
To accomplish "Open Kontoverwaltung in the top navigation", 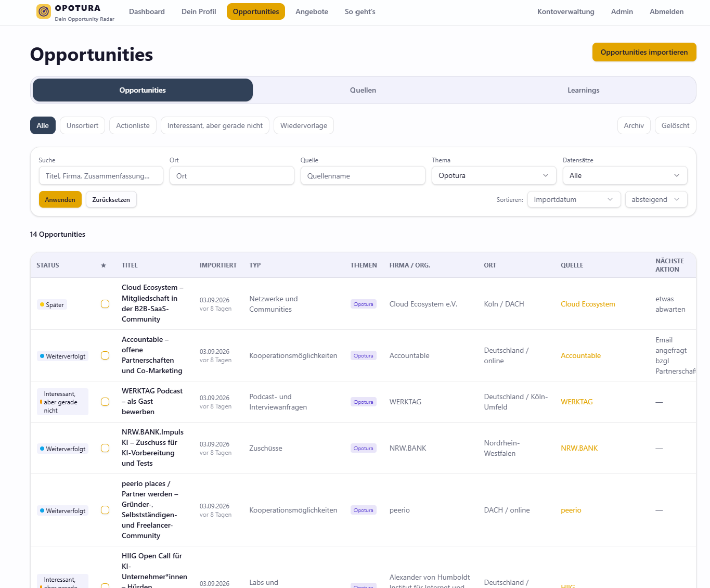I will tap(566, 11).
